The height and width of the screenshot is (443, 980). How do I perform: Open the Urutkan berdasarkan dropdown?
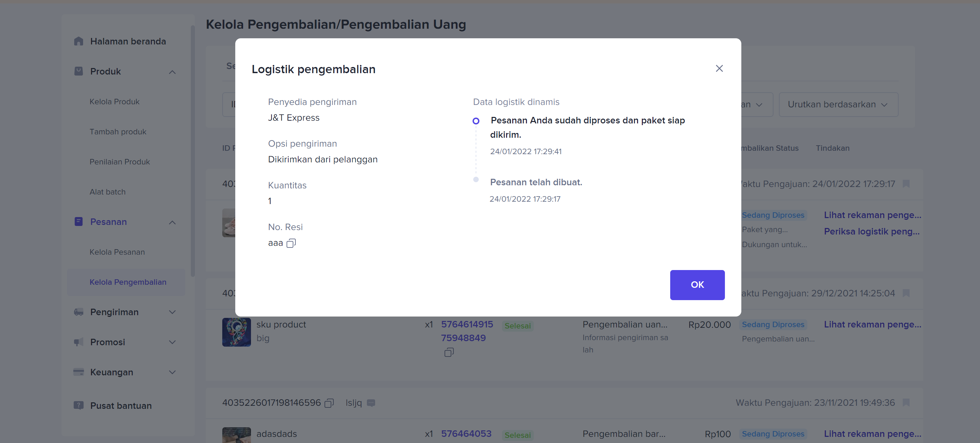[x=838, y=105]
